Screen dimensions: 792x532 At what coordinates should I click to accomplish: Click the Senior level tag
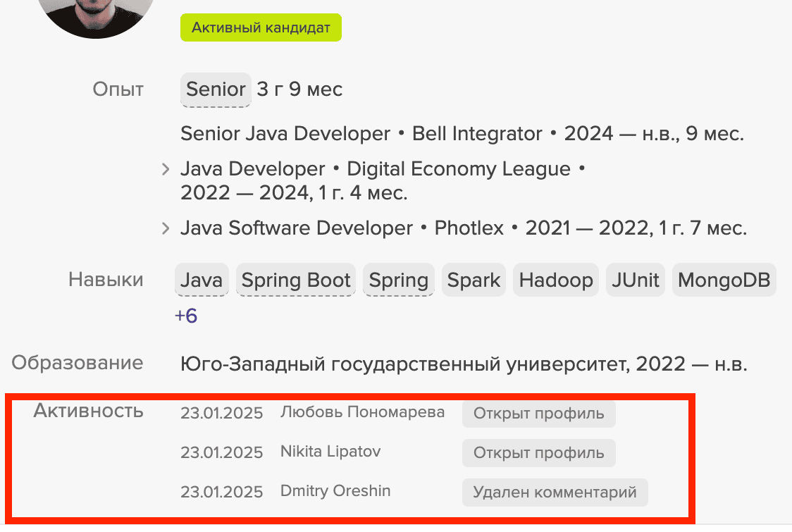216,89
